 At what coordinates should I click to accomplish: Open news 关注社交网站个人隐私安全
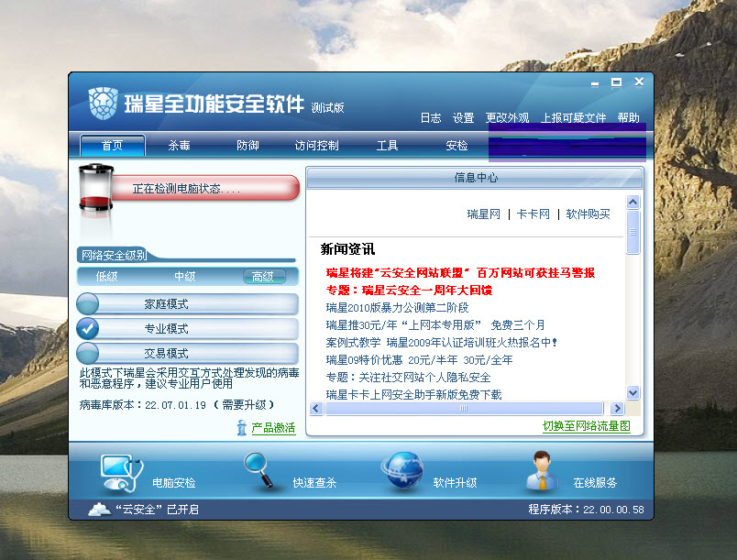point(409,378)
